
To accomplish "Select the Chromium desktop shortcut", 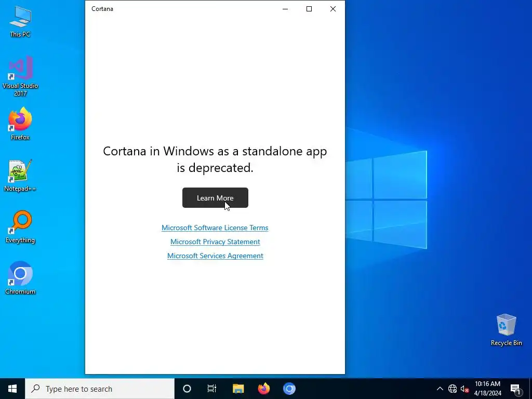I will point(20,278).
